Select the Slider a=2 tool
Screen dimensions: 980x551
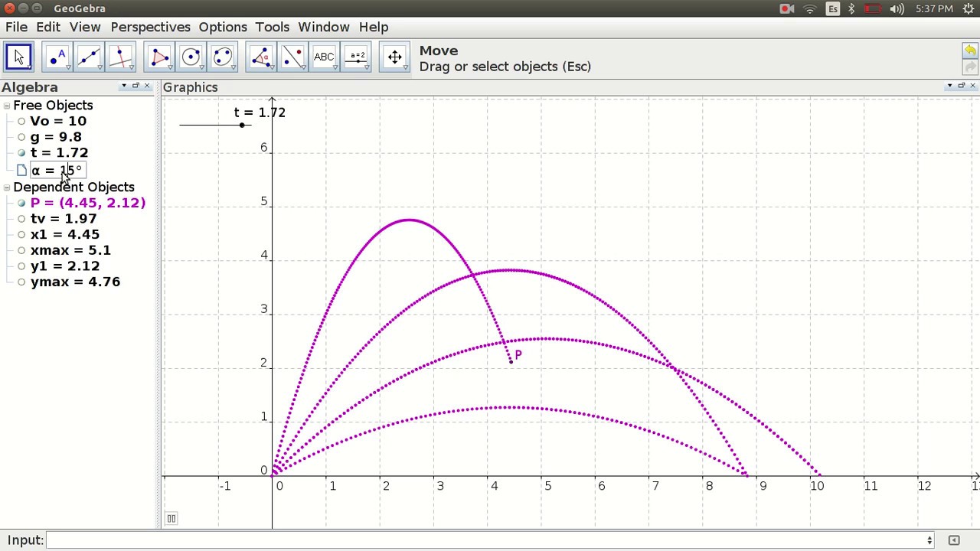pos(356,57)
